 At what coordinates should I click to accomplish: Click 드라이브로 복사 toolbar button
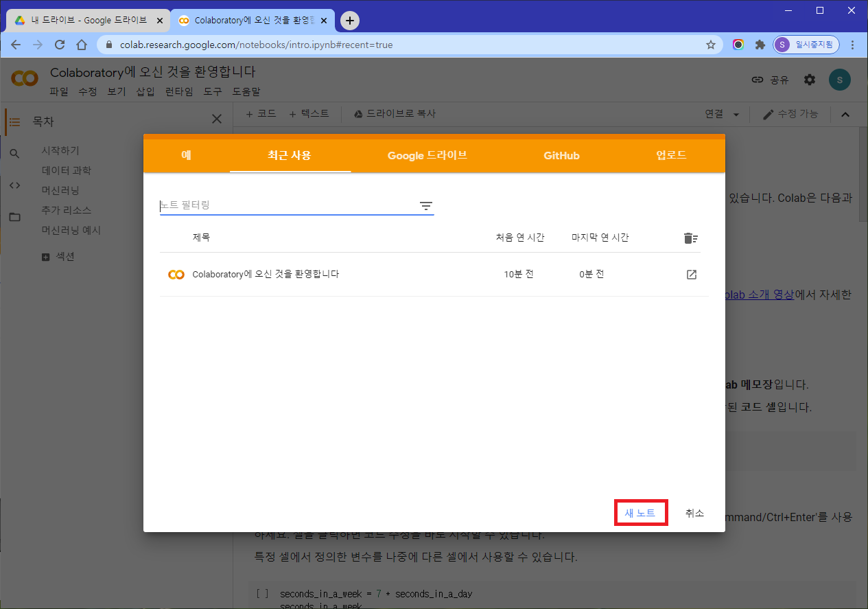tap(395, 114)
